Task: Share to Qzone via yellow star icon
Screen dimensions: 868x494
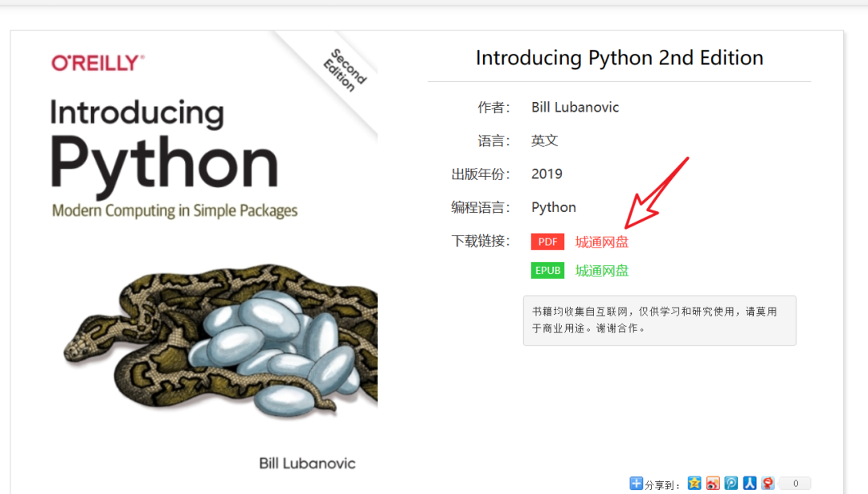Action: pos(694,483)
